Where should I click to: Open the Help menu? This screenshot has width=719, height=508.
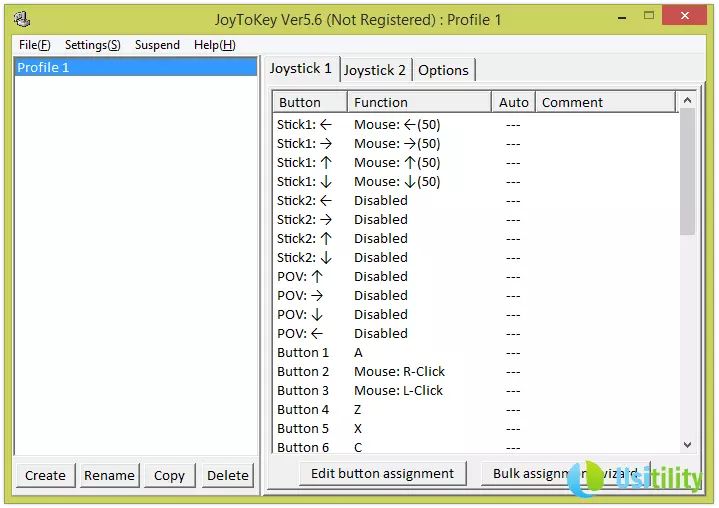[215, 45]
